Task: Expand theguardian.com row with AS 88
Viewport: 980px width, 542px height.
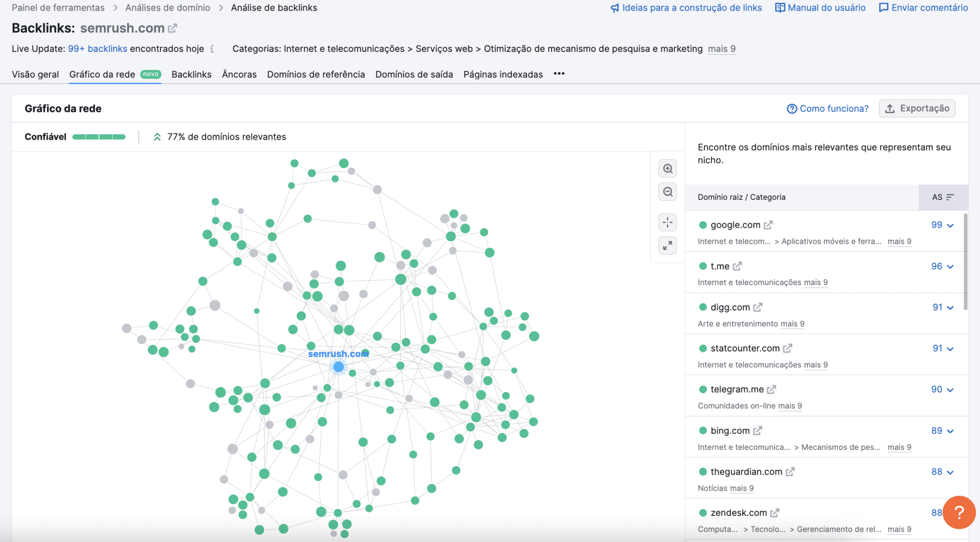Action: 943,472
